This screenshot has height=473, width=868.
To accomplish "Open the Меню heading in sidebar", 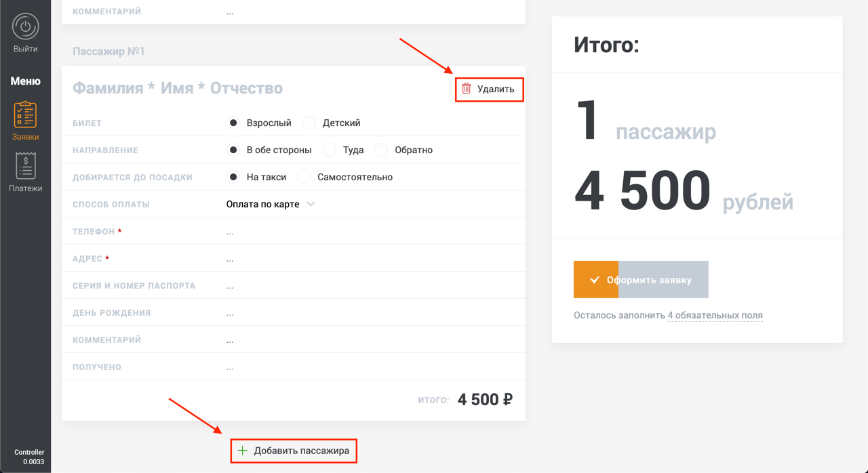I will (x=26, y=81).
